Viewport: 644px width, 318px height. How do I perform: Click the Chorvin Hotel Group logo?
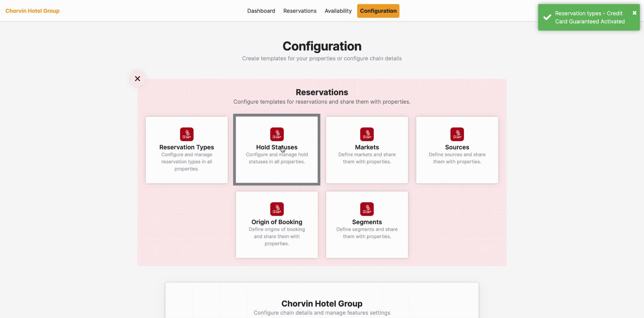(x=32, y=11)
